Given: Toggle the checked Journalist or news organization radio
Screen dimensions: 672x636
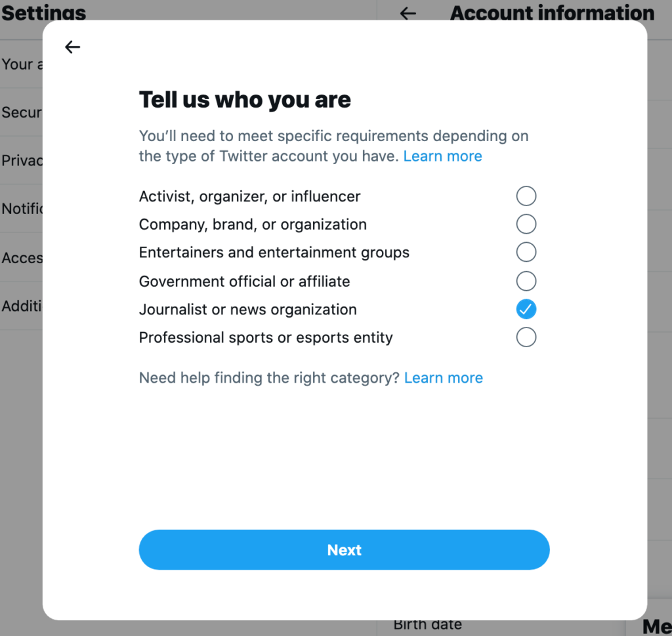Looking at the screenshot, I should coord(526,309).
